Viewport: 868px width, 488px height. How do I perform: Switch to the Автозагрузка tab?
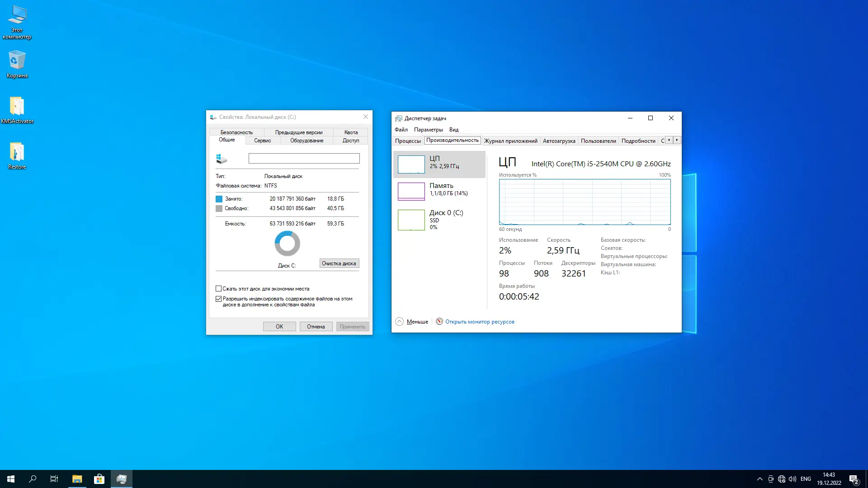559,141
